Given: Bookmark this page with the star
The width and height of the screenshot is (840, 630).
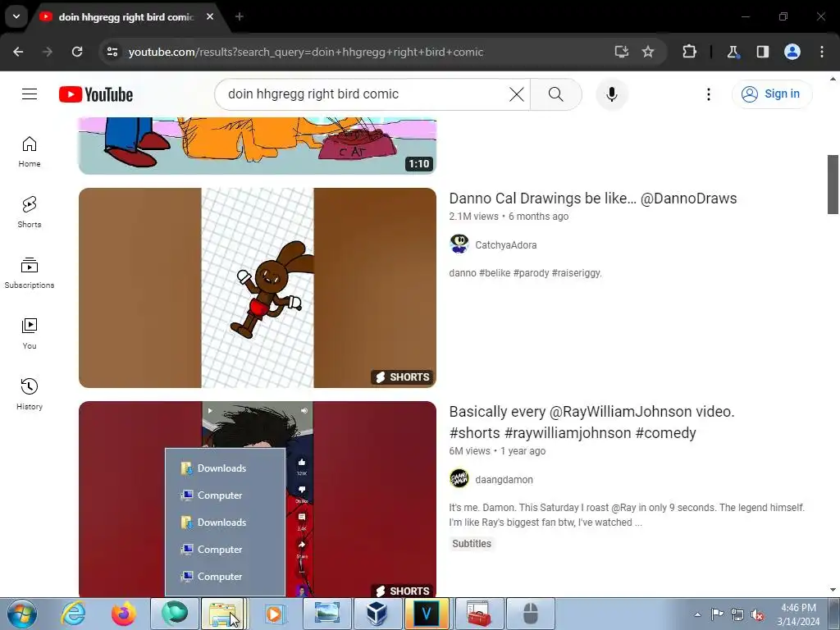Looking at the screenshot, I should pyautogui.click(x=648, y=52).
